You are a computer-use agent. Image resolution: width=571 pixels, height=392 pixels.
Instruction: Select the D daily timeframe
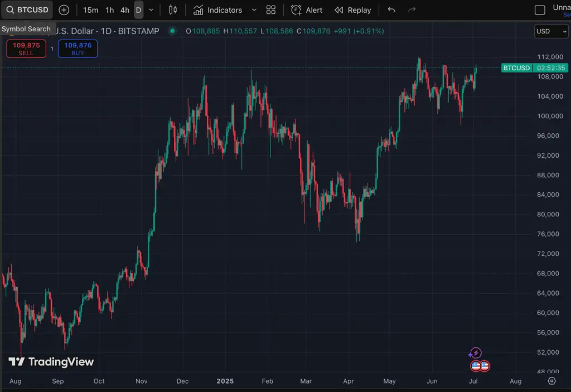click(x=138, y=10)
